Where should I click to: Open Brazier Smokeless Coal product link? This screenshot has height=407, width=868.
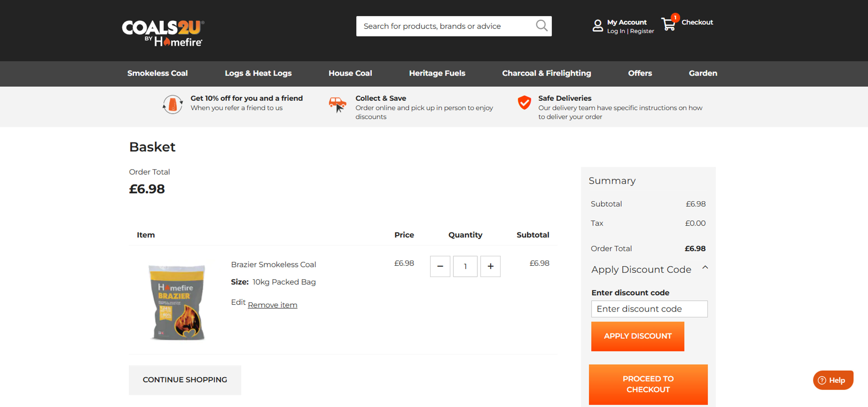(273, 265)
